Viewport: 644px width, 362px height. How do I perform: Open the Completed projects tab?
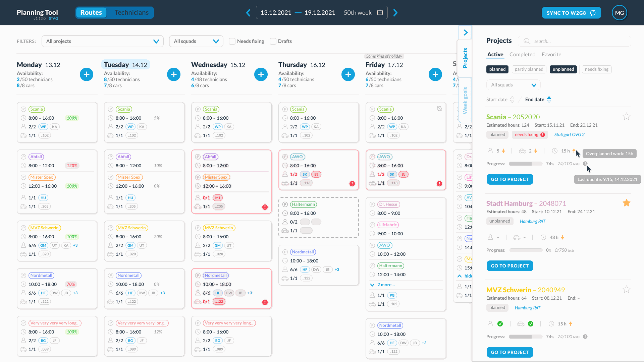(522, 54)
